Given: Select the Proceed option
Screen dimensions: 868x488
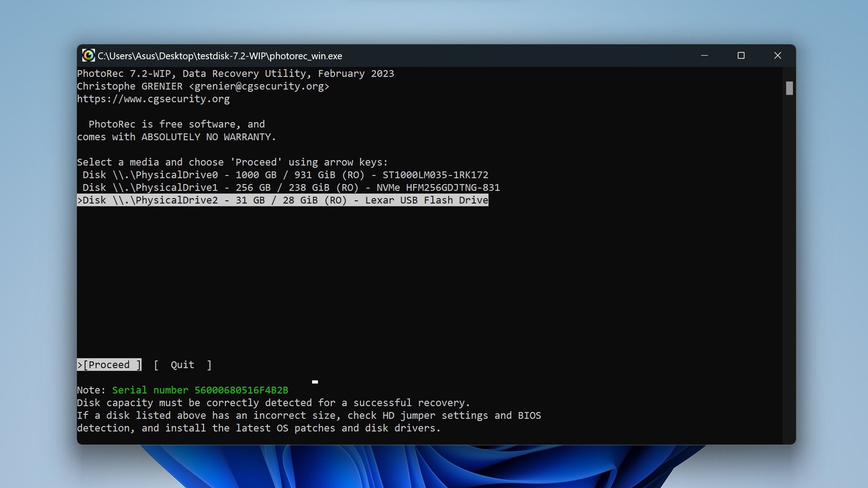Looking at the screenshot, I should click(x=109, y=365).
